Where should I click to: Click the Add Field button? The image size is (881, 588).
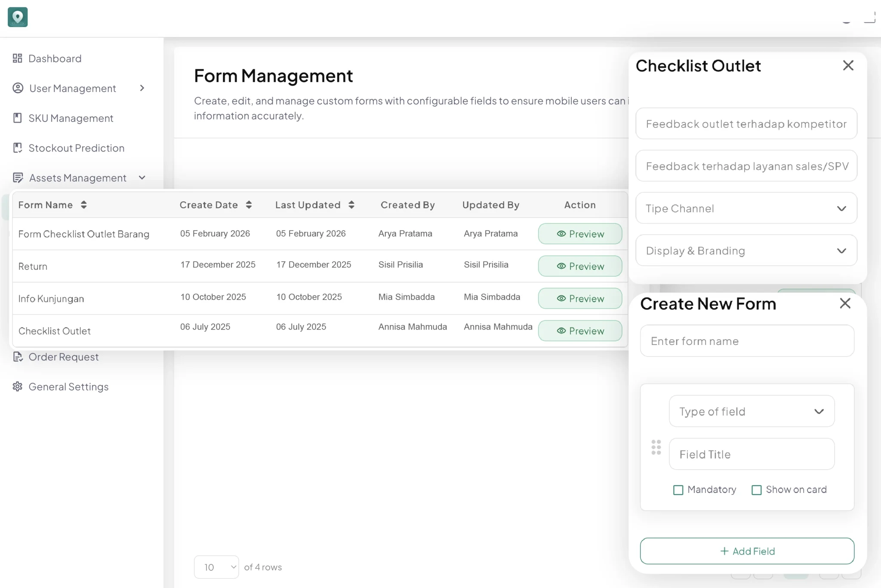747,551
